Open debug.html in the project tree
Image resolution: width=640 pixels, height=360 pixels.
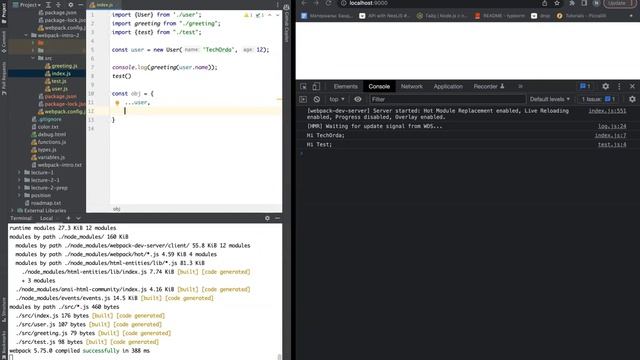pyautogui.click(x=49, y=134)
